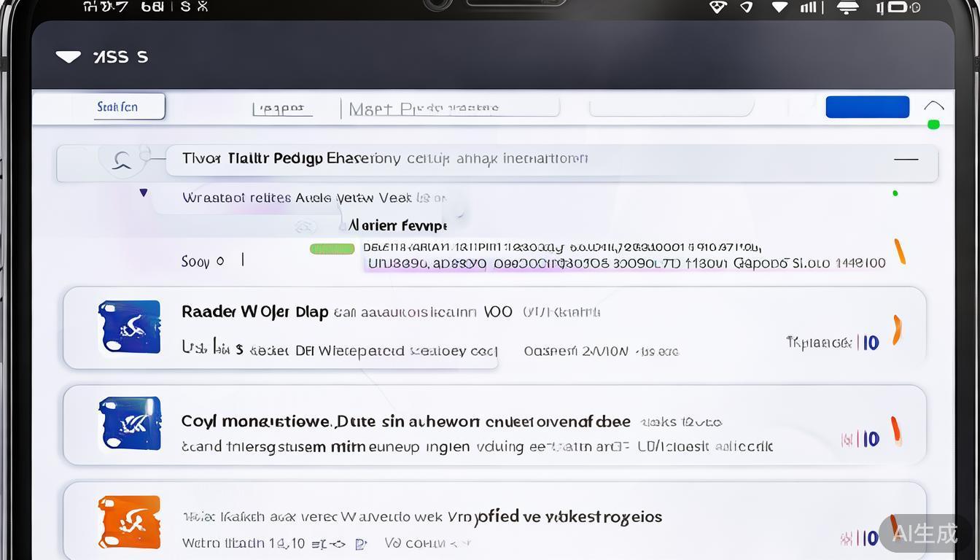Click the blue app icon beside Coyl monaustiowe
980x560 pixels.
coord(129,424)
